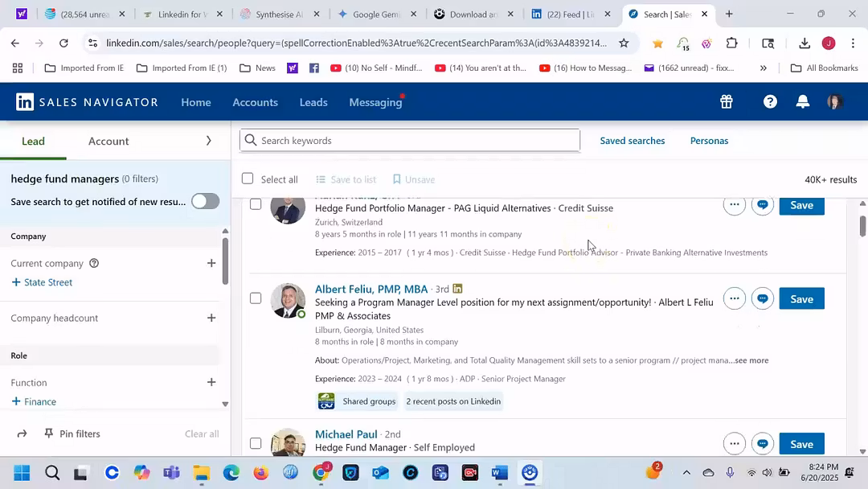Bookmark this page with the star icon
The width and height of the screenshot is (868, 489).
pyautogui.click(x=624, y=43)
